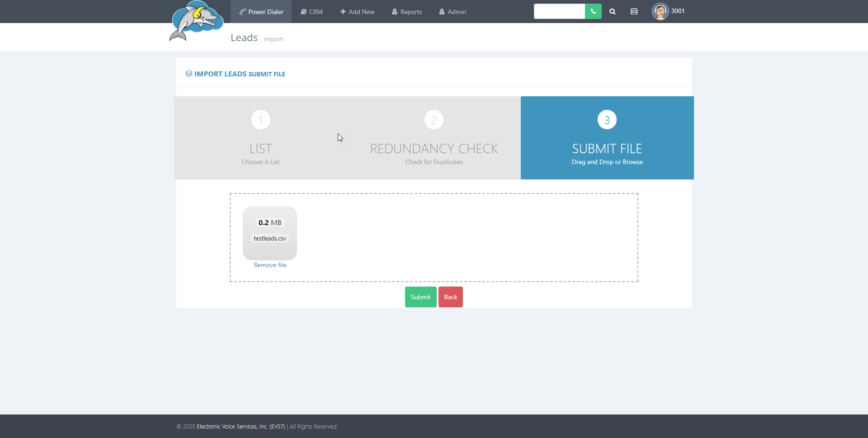Click the phone number input field
The width and height of the screenshot is (868, 438).
pos(559,11)
